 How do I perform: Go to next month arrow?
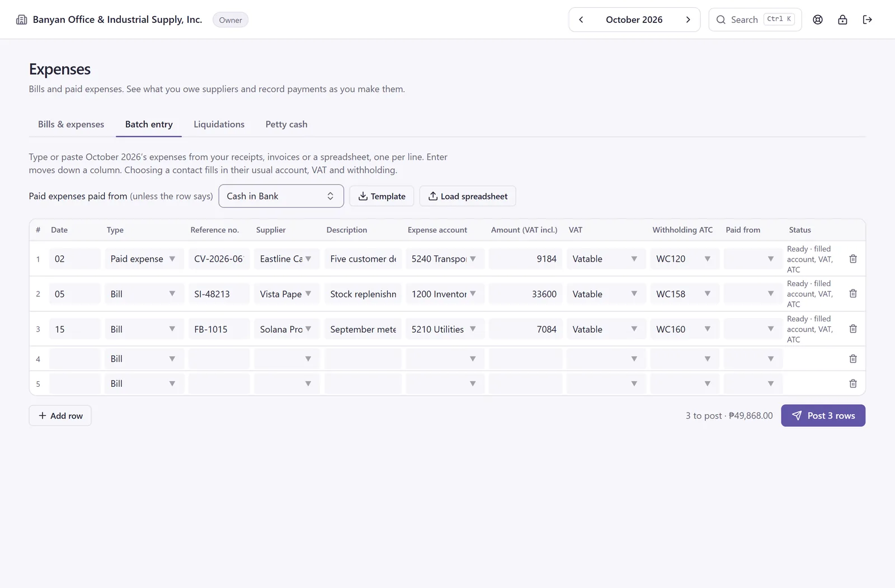point(688,20)
